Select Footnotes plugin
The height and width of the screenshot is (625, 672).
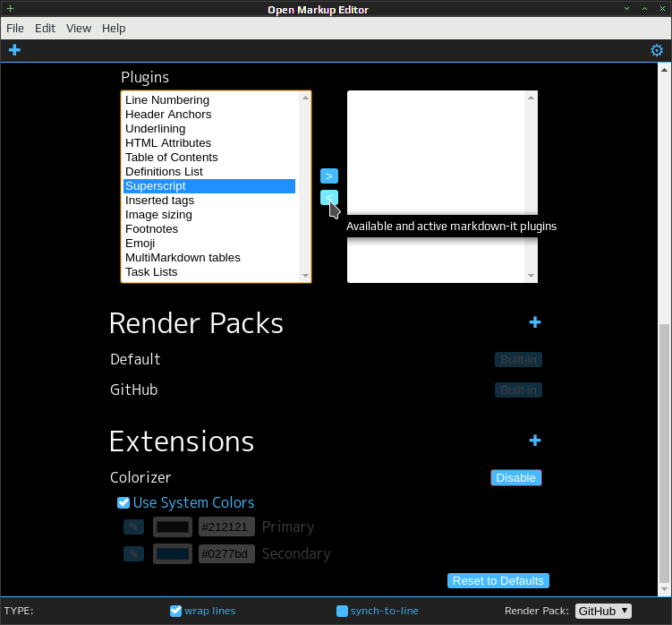209,229
